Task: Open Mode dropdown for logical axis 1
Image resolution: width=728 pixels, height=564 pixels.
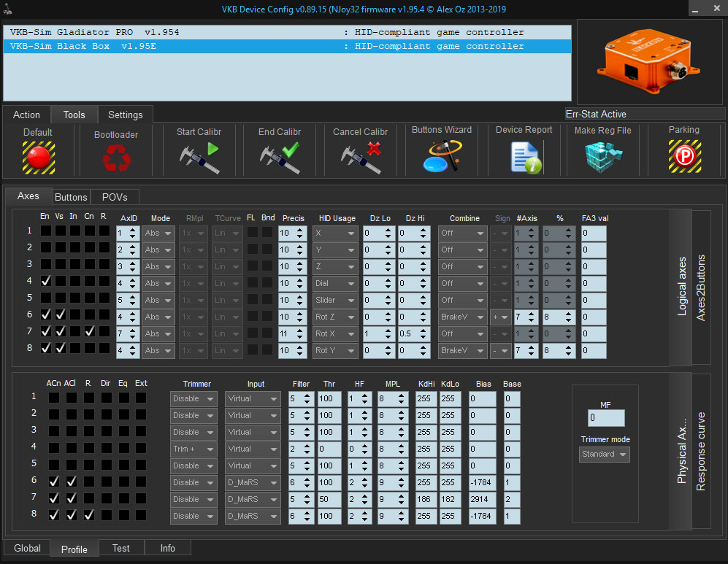Action: click(x=158, y=233)
